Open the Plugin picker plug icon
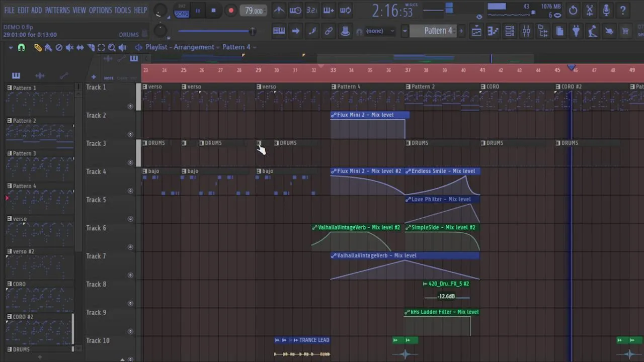The image size is (644, 362). click(x=576, y=31)
